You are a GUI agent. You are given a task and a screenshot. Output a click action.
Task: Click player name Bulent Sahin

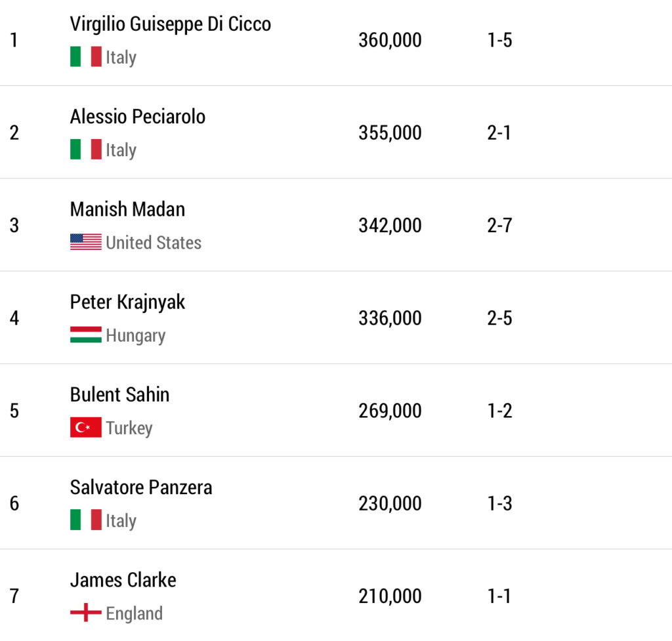click(119, 394)
